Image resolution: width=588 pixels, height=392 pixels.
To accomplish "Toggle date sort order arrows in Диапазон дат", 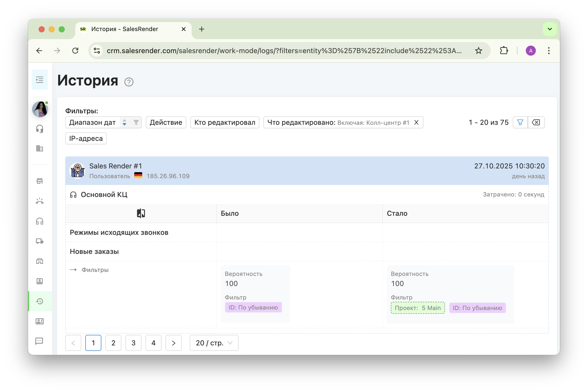I will click(x=124, y=122).
